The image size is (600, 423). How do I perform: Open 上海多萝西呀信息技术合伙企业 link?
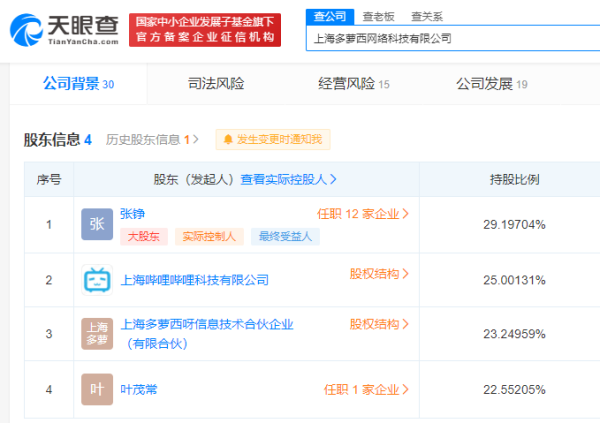pos(207,334)
